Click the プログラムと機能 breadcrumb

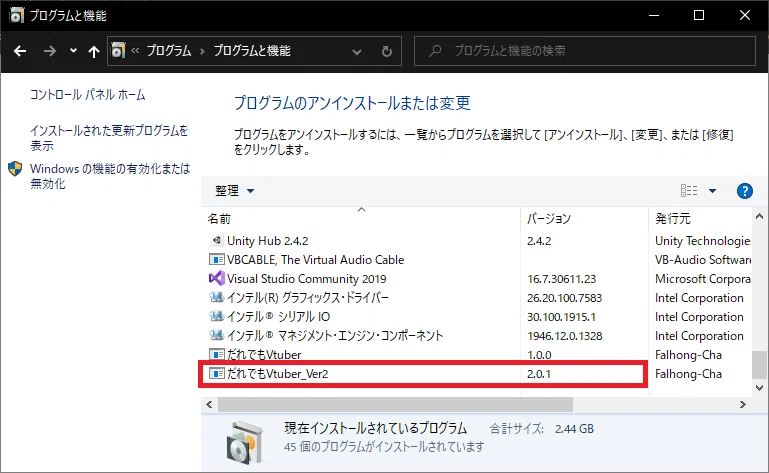tap(252, 51)
